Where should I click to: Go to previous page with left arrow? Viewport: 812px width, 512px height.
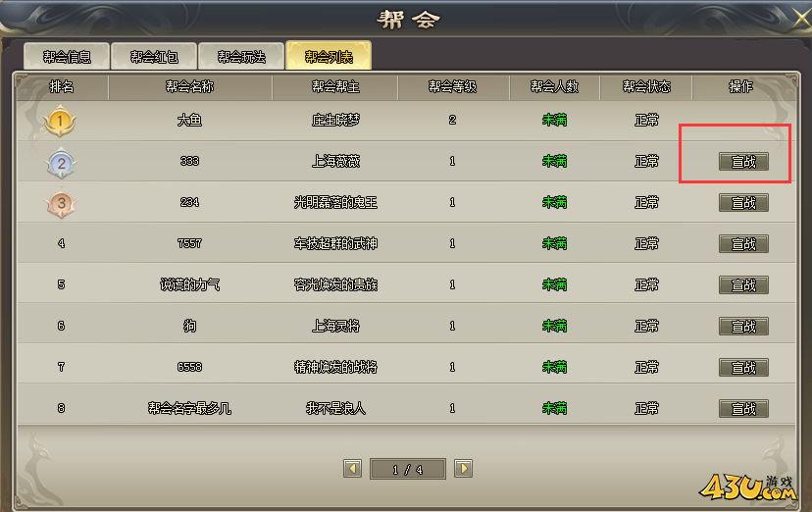point(353,469)
